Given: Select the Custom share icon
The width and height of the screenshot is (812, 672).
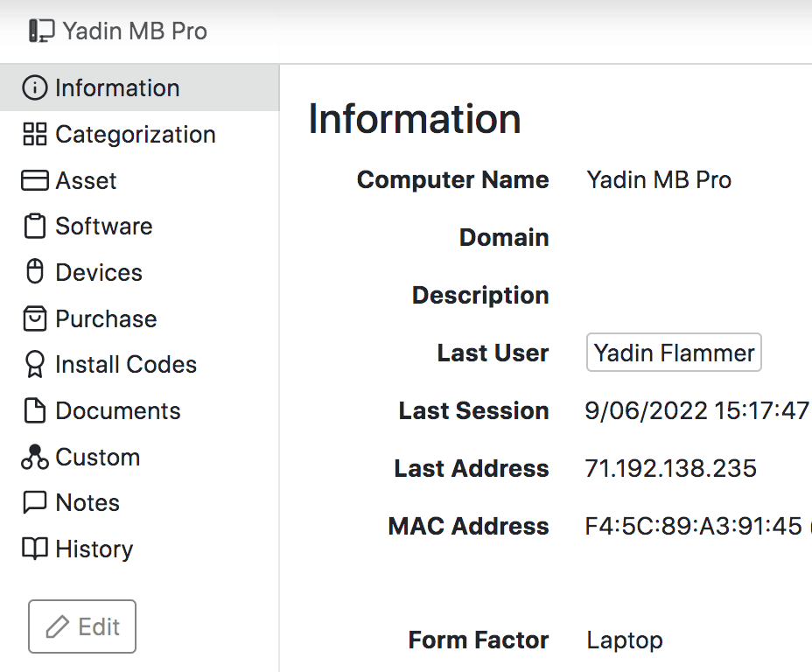Looking at the screenshot, I should click(35, 457).
